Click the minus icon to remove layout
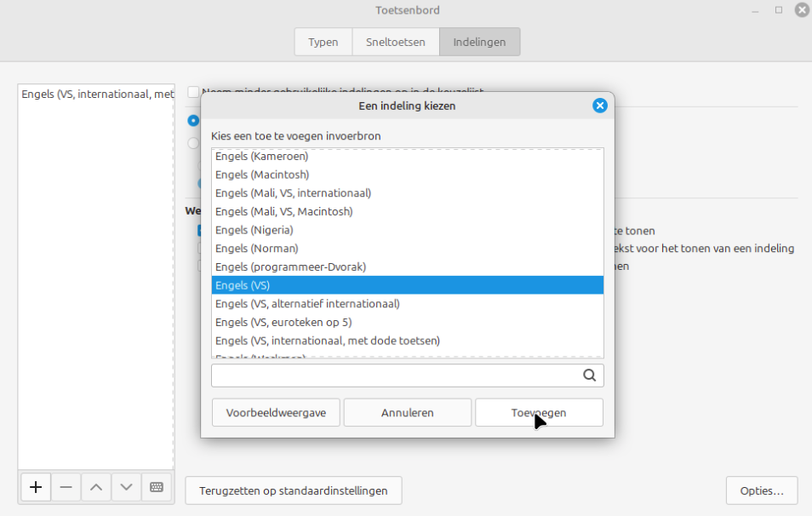The width and height of the screenshot is (812, 516). click(66, 487)
